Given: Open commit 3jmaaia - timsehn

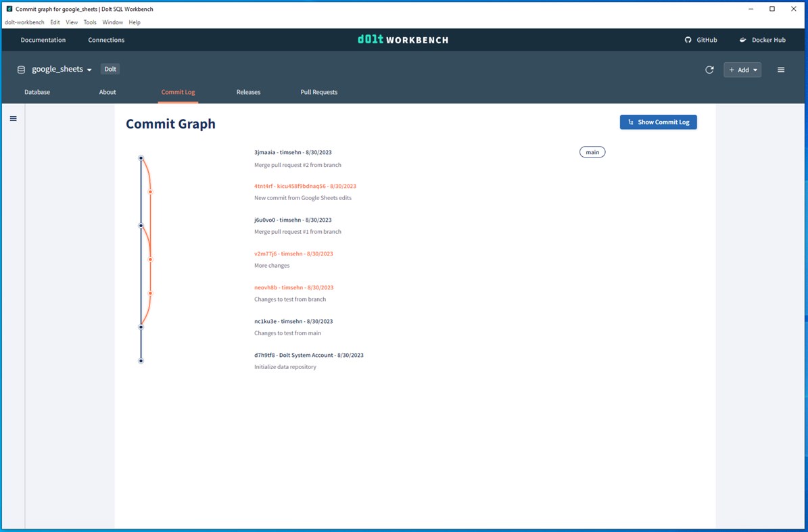Looking at the screenshot, I should [x=293, y=153].
